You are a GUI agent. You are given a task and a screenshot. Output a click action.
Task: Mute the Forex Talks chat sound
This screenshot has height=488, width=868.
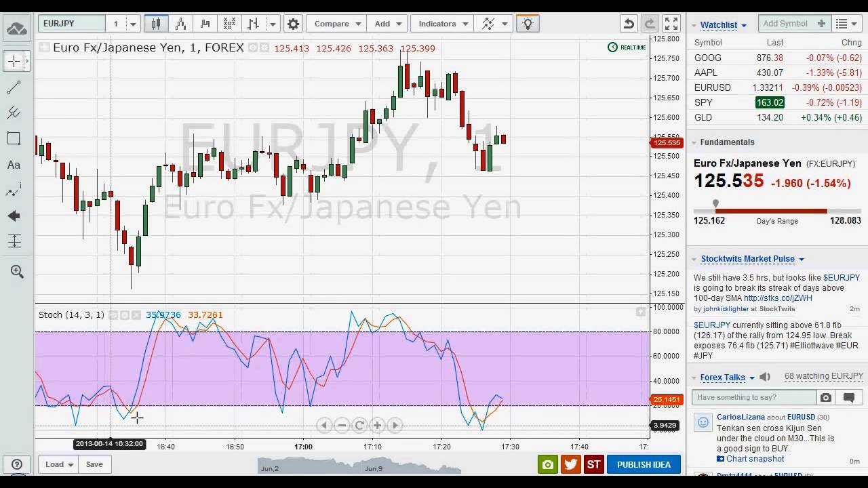pyautogui.click(x=765, y=377)
